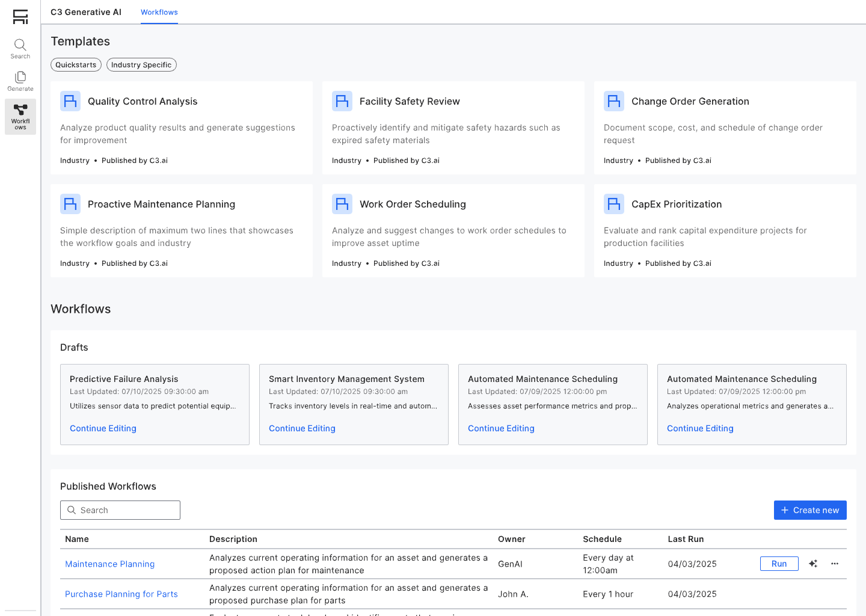Open the Maintenance Planning workflow link
This screenshot has width=866, height=616.
pyautogui.click(x=110, y=564)
